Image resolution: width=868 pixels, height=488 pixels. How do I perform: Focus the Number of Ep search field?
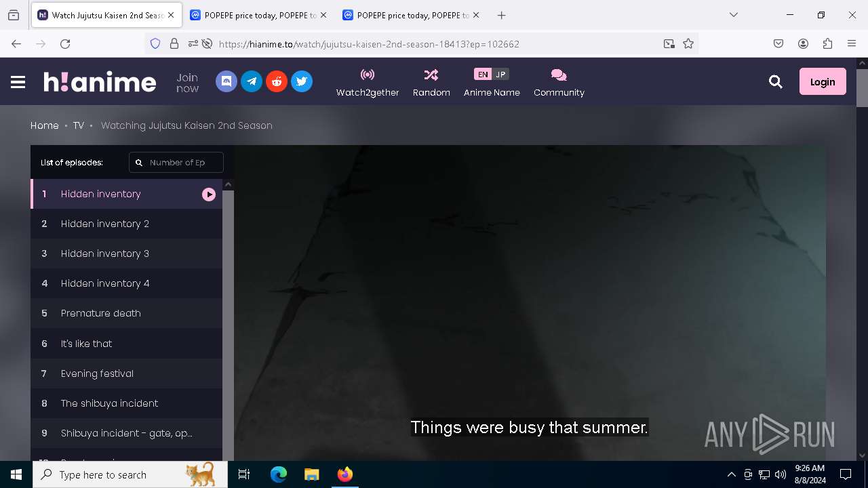(176, 163)
